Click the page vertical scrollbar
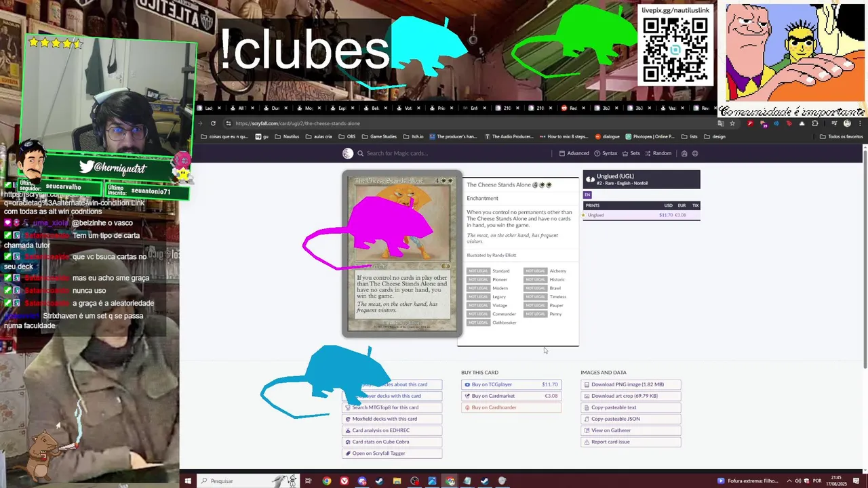 [865, 258]
